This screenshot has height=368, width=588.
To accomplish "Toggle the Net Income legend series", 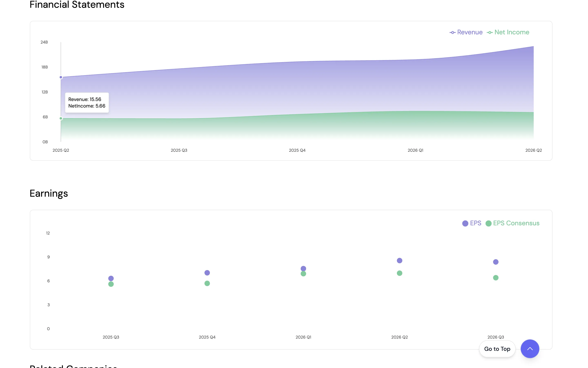I will [508, 32].
